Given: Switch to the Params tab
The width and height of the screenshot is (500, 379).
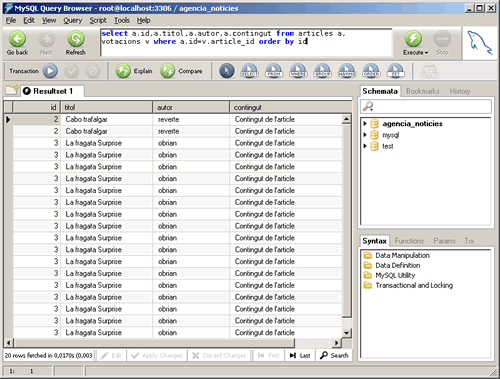Looking at the screenshot, I should (x=444, y=241).
